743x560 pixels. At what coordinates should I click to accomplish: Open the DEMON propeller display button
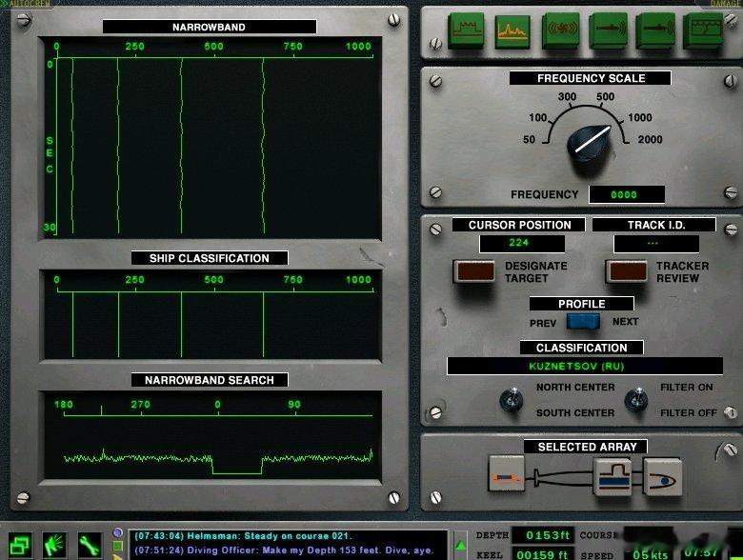(561, 30)
